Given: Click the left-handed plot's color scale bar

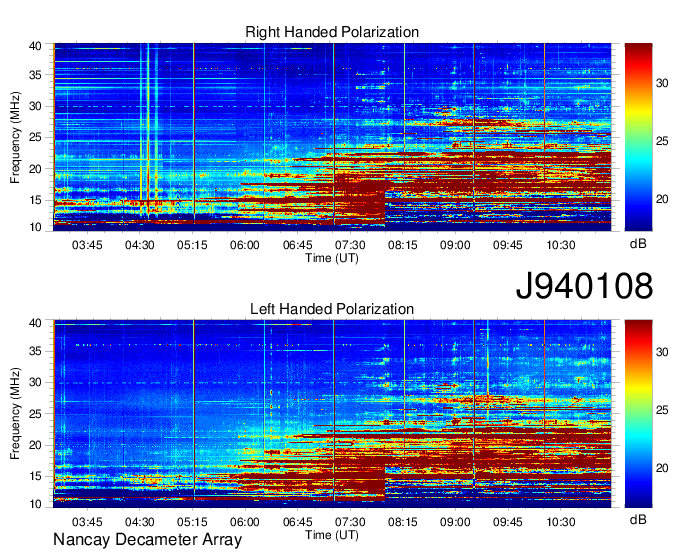Looking at the screenshot, I should tap(638, 414).
